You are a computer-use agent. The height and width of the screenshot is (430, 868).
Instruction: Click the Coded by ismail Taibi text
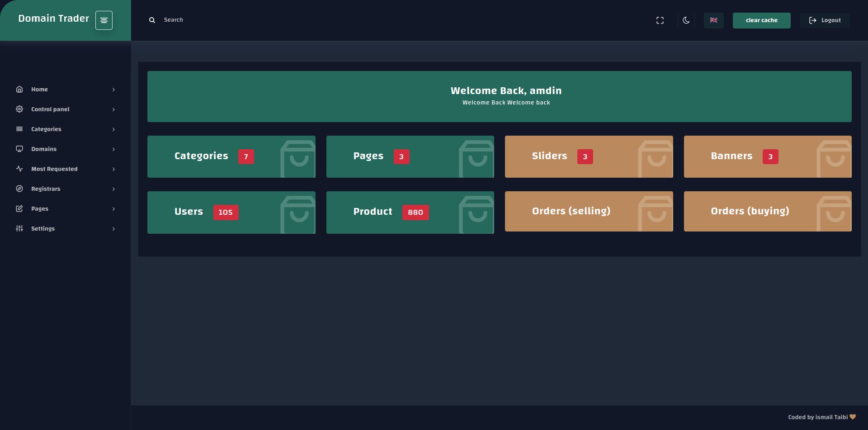point(818,417)
